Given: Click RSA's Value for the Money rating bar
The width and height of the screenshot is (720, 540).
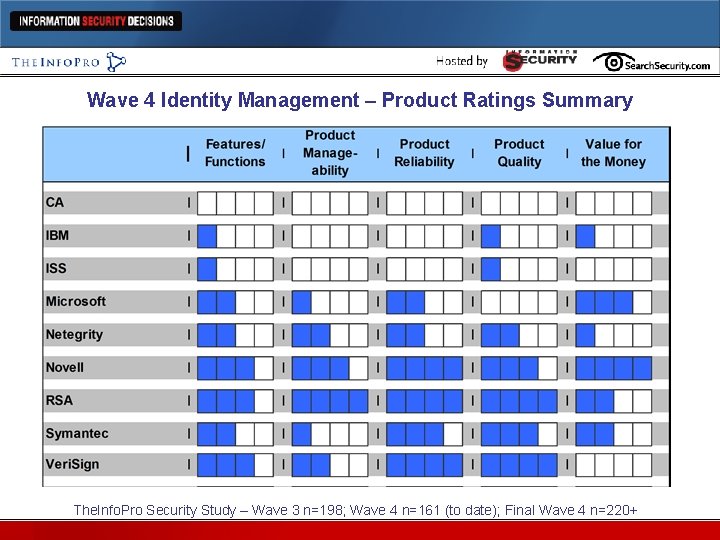Looking at the screenshot, I should pyautogui.click(x=613, y=402).
